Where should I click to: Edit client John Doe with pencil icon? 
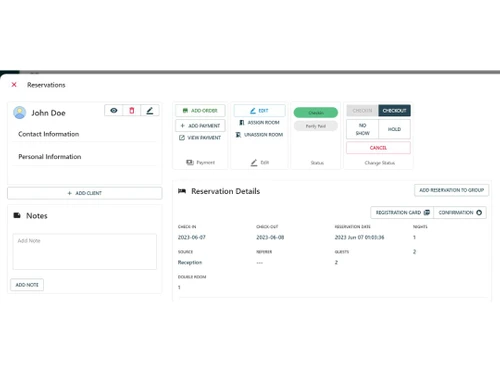tap(150, 110)
